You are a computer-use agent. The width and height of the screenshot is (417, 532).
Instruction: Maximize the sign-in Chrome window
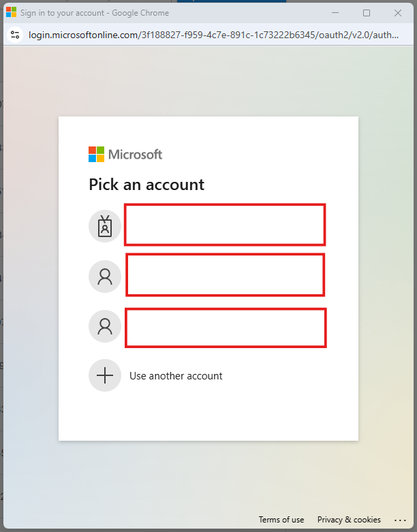pyautogui.click(x=367, y=12)
